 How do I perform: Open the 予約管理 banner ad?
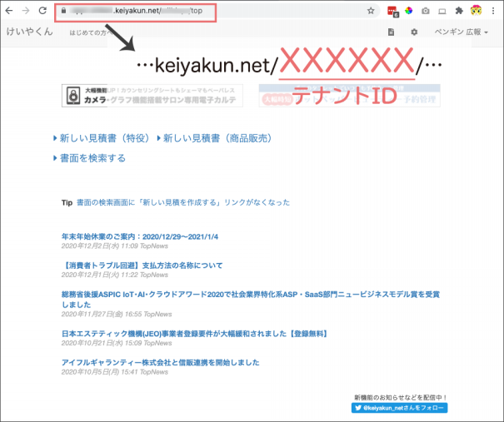coord(349,96)
